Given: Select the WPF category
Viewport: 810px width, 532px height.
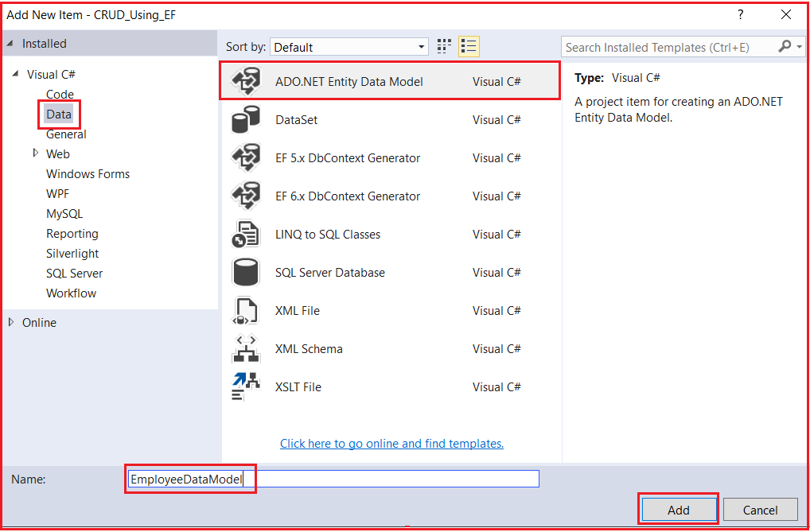Looking at the screenshot, I should coord(57,194).
